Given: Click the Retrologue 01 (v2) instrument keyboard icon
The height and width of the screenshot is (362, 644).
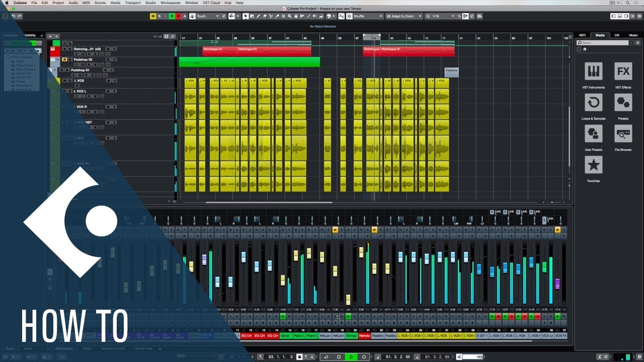Looking at the screenshot, I should [x=52, y=49].
